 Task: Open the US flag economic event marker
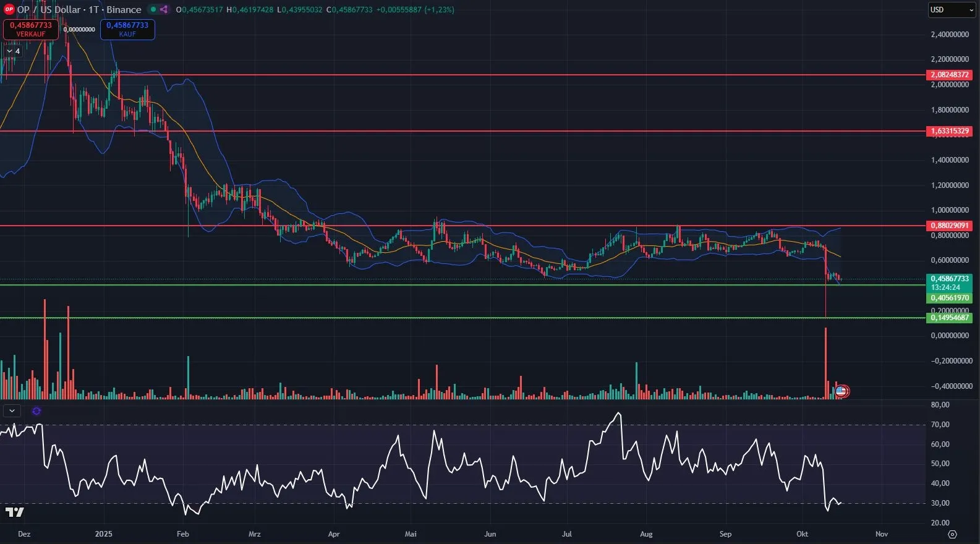pyautogui.click(x=841, y=391)
